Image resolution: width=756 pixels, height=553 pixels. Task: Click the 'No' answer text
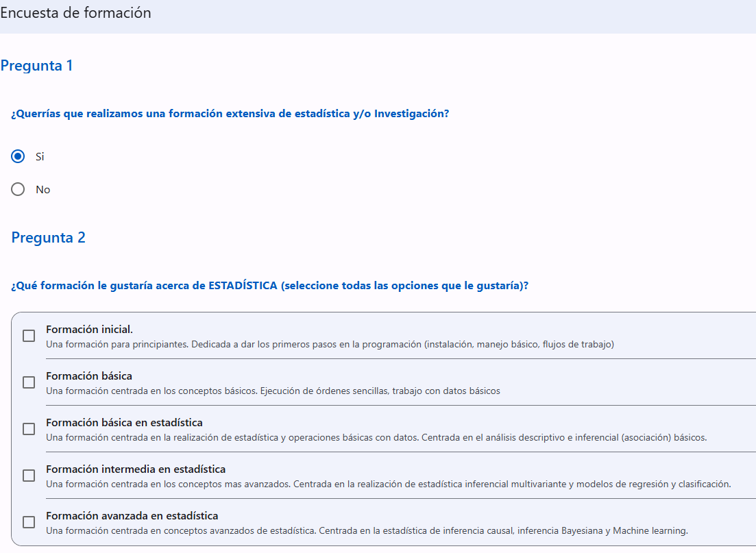pos(42,189)
